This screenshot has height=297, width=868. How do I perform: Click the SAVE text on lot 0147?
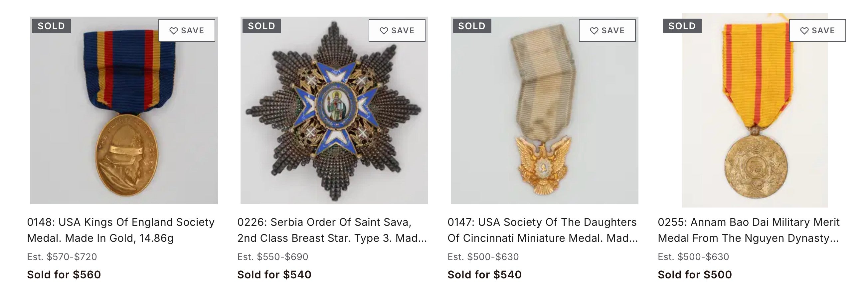pos(613,31)
